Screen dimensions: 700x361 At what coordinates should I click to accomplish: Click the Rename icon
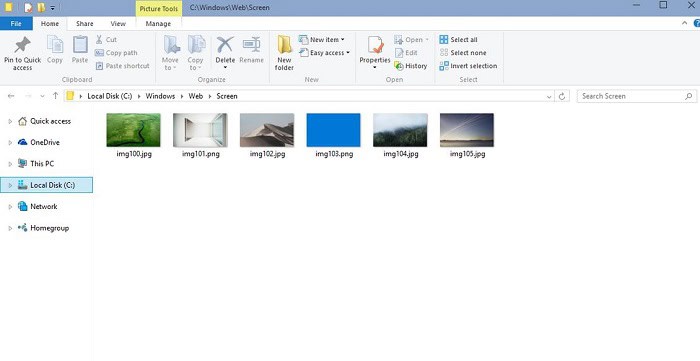coord(251,45)
